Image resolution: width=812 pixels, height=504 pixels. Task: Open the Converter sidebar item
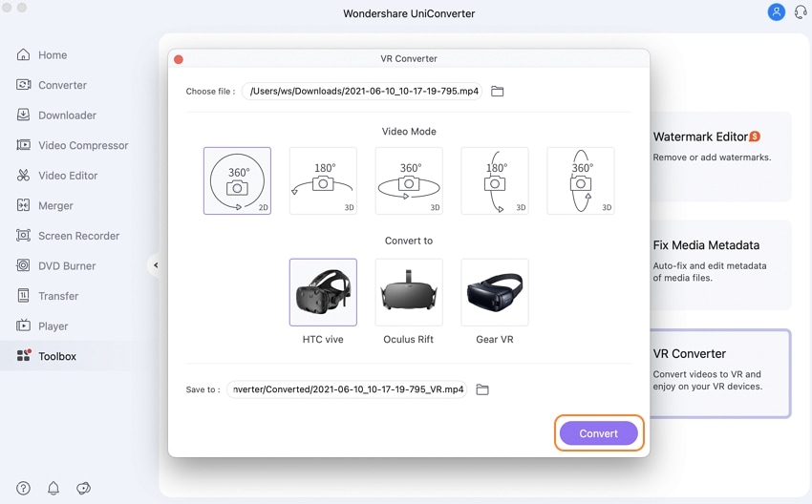click(x=62, y=85)
